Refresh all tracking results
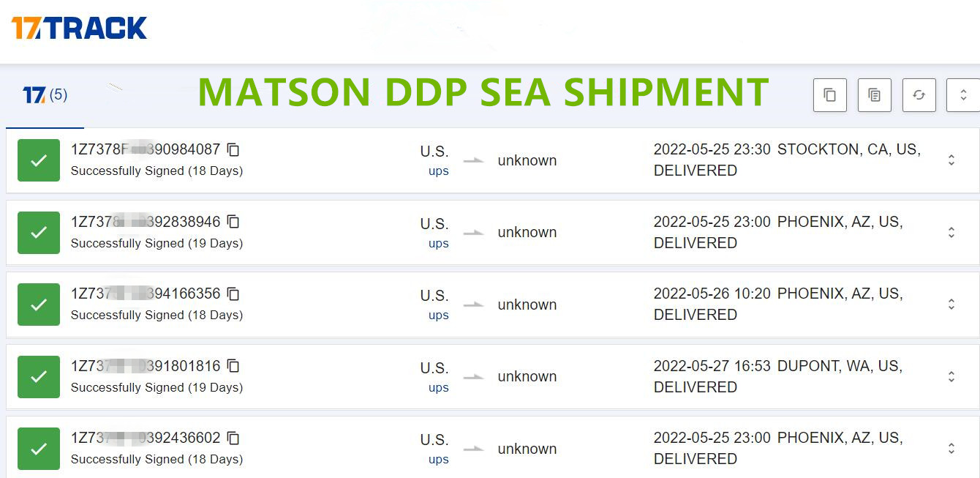The image size is (980, 478). tap(919, 95)
